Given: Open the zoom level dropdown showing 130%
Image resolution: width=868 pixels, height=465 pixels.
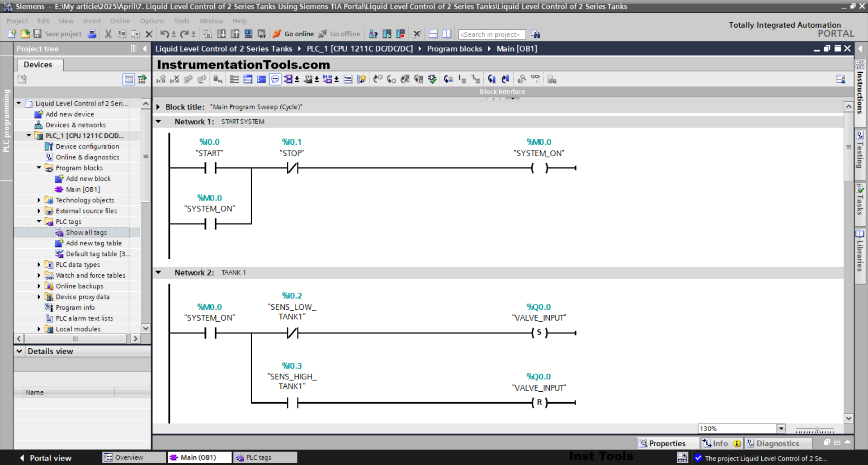Looking at the screenshot, I should (781, 428).
